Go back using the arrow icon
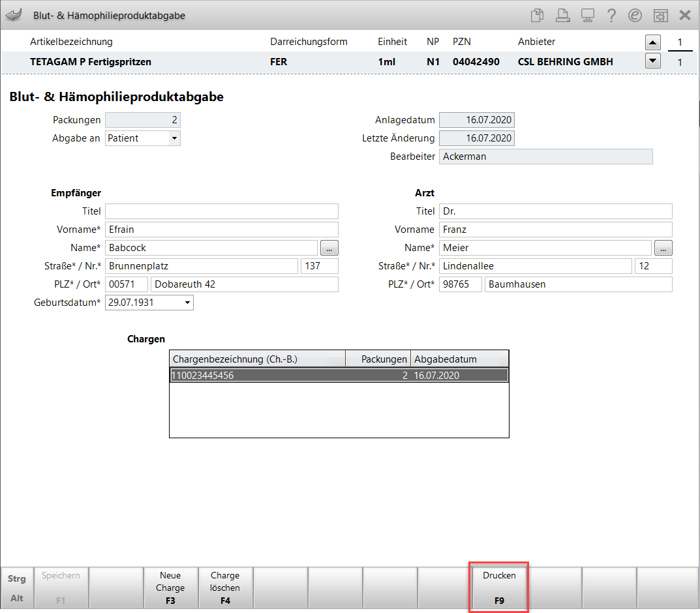 click(14, 15)
